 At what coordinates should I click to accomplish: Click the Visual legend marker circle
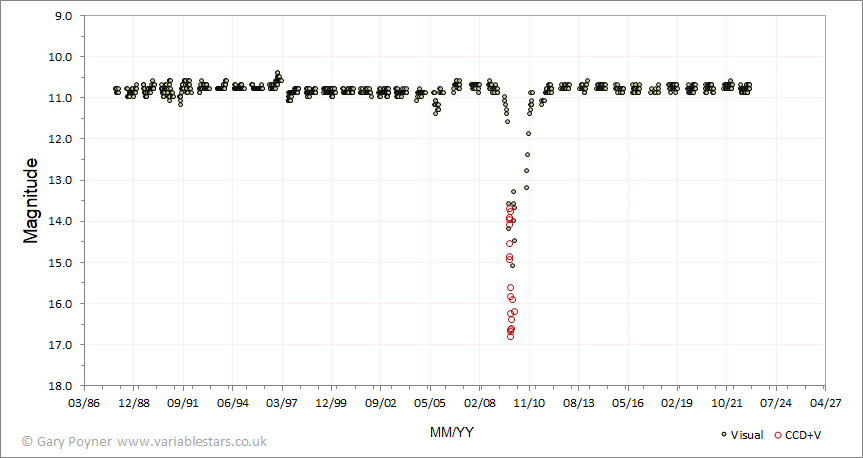(x=724, y=435)
